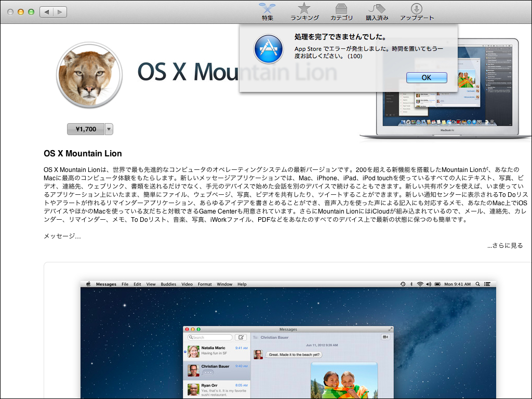
Task: Click the Messages app screenshot preview
Action: [x=288, y=340]
